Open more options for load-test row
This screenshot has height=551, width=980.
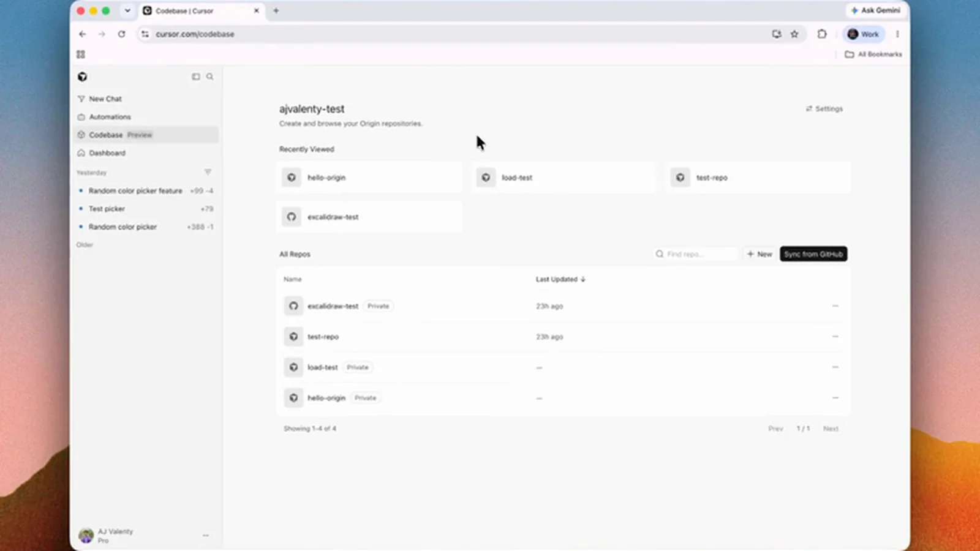point(835,367)
